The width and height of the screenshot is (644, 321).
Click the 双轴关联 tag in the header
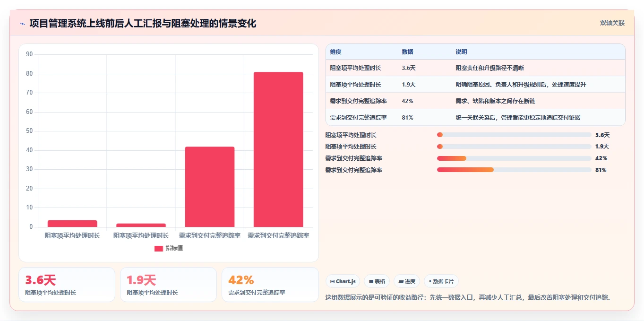pyautogui.click(x=612, y=23)
